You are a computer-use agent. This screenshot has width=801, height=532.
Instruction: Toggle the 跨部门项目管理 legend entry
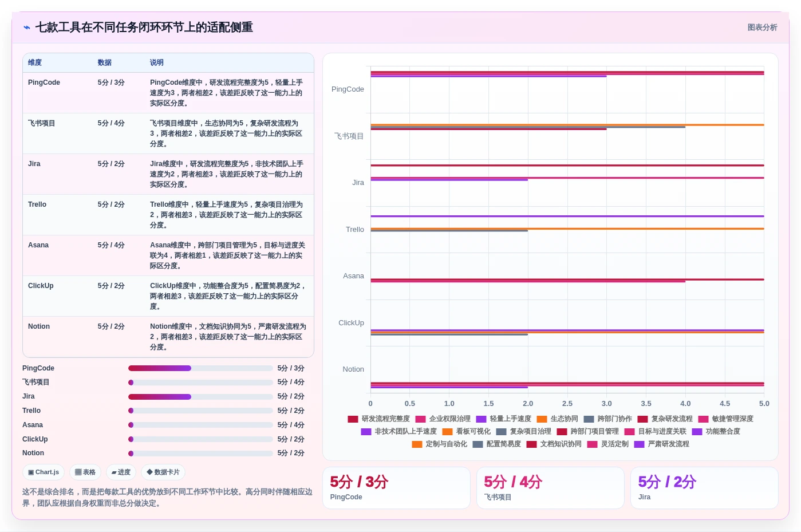(x=587, y=432)
